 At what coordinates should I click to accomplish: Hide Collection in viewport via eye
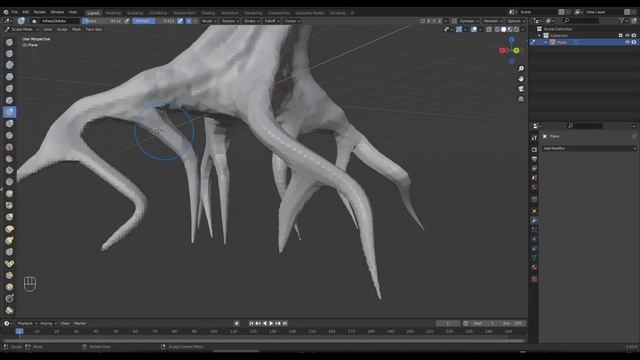[627, 36]
